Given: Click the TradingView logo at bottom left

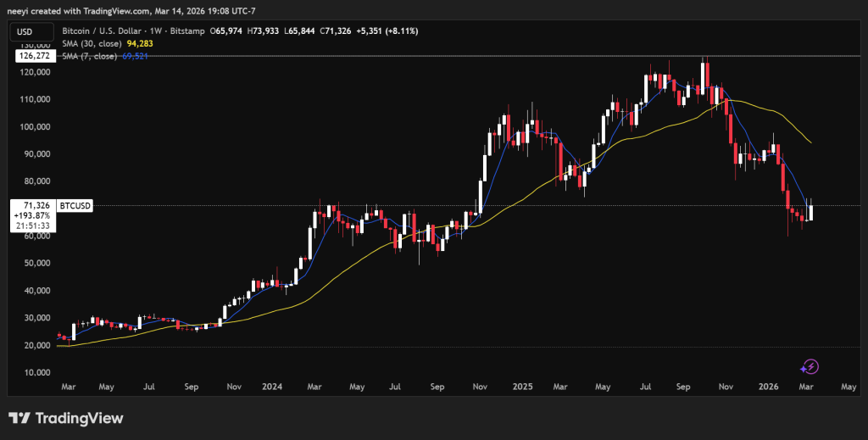Looking at the screenshot, I should point(65,418).
